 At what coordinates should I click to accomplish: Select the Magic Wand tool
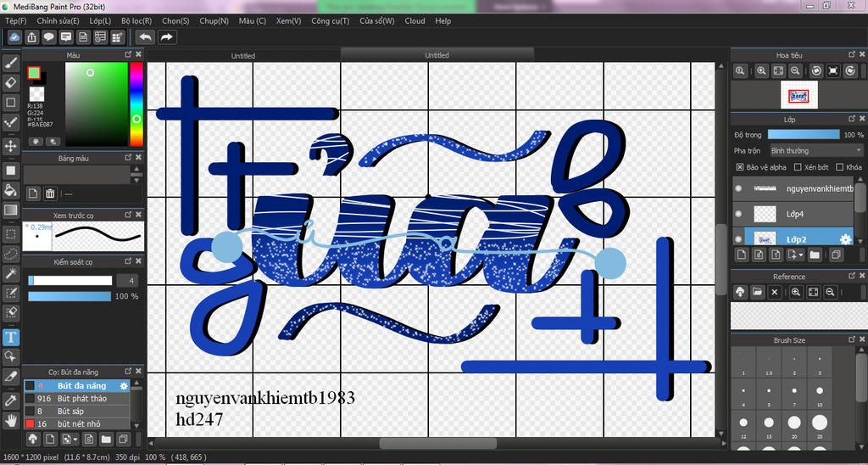[10, 273]
